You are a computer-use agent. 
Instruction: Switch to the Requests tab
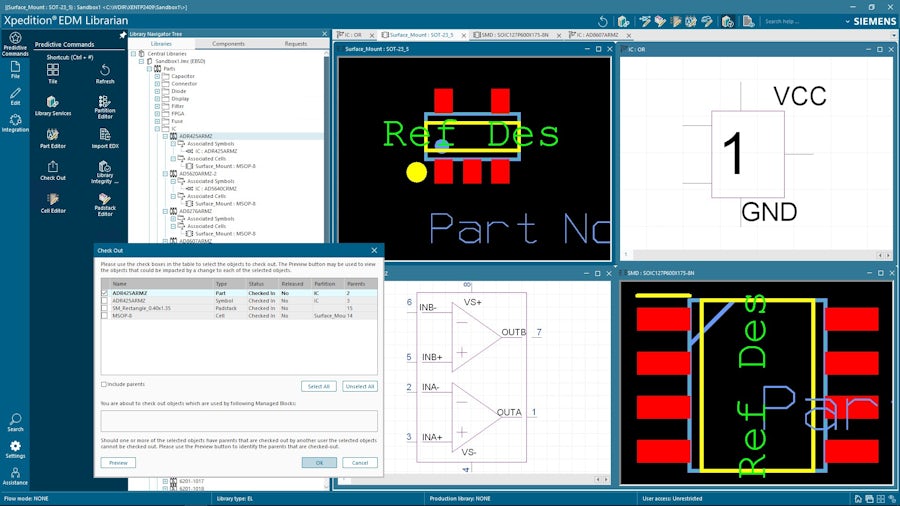click(296, 44)
